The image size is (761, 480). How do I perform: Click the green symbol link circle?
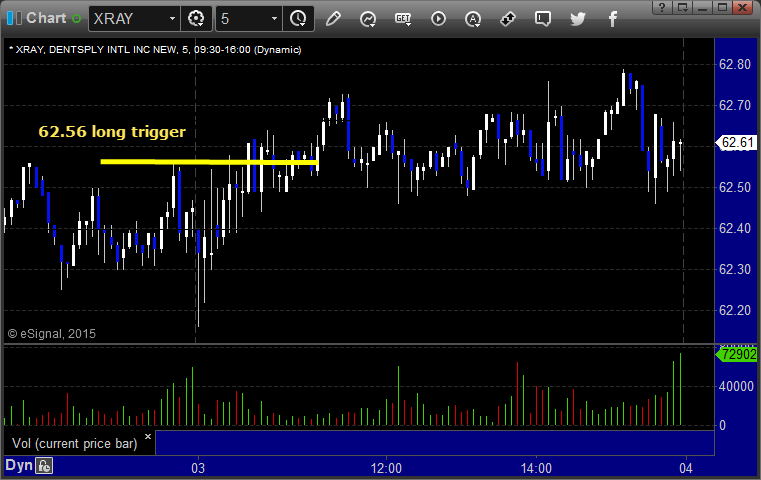click(76, 18)
